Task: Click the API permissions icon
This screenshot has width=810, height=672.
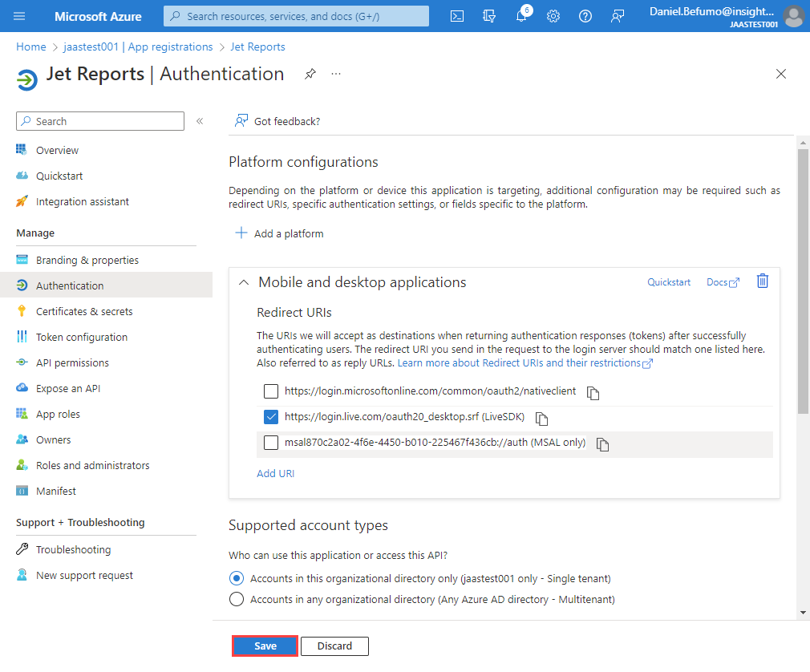Action: point(22,362)
